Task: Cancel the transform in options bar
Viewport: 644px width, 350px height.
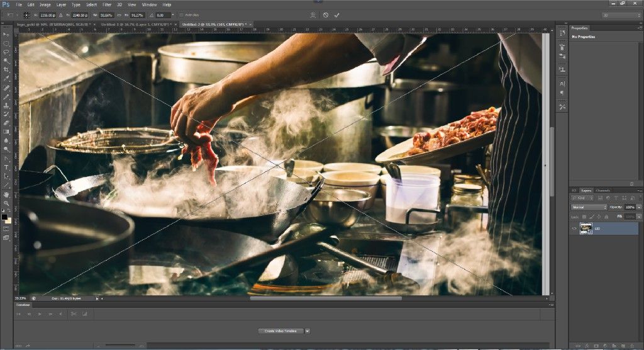Action: 326,14
